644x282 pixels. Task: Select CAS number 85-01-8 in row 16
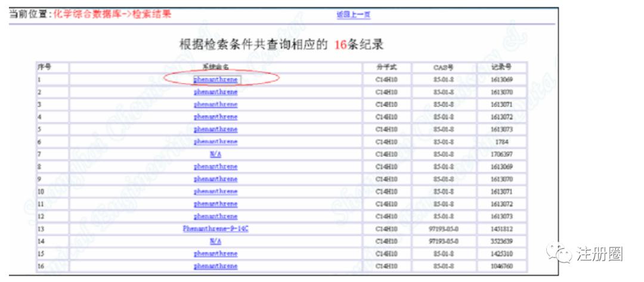pyautogui.click(x=444, y=266)
